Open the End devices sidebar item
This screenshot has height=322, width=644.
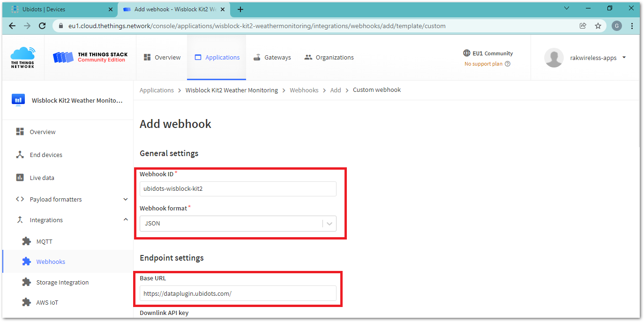[x=45, y=155]
